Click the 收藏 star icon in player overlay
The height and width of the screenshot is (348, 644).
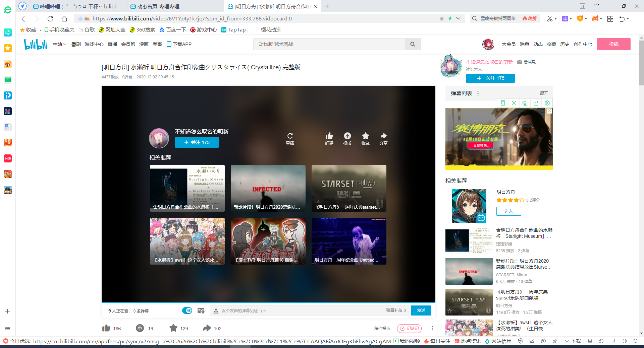[x=365, y=136]
